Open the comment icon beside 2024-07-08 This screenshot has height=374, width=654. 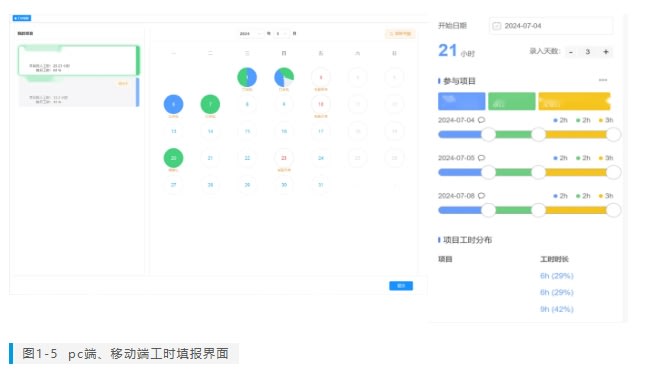pos(481,196)
